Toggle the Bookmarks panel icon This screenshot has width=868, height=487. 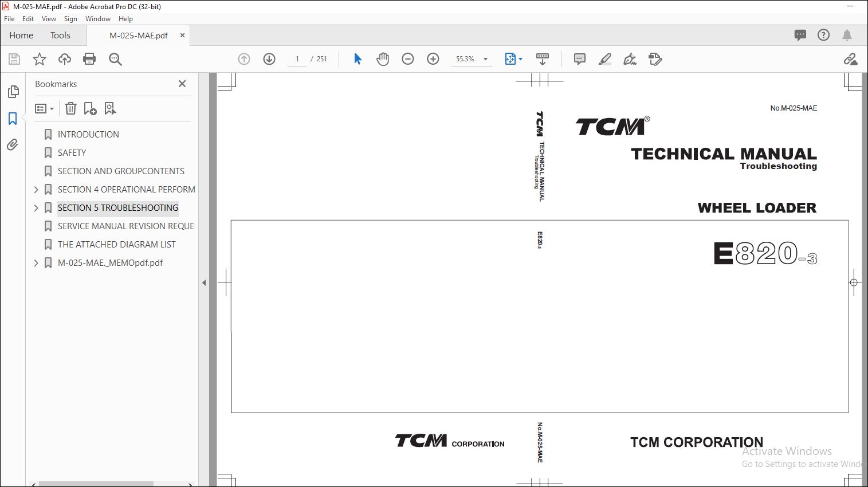[13, 119]
